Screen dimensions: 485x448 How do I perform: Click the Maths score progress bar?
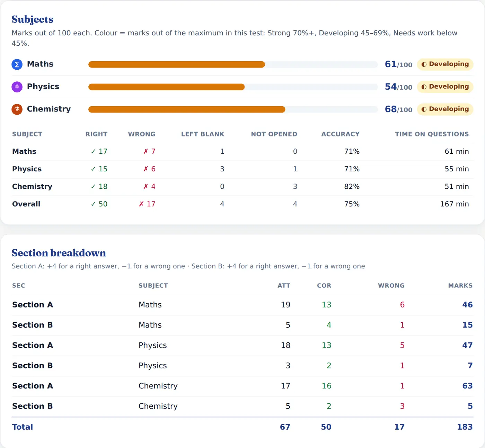[233, 64]
